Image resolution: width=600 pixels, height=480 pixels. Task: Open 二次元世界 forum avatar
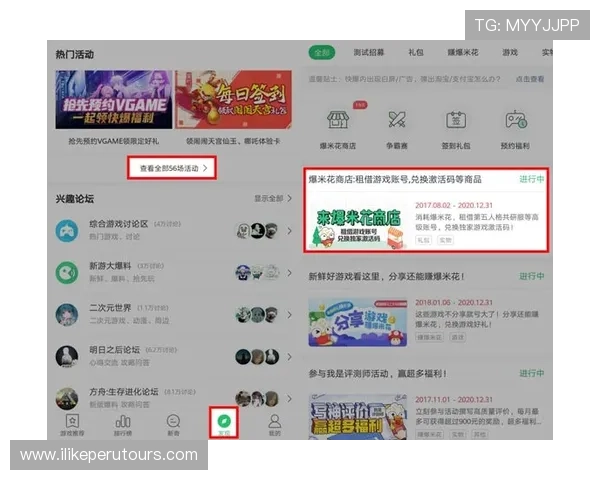(x=67, y=315)
